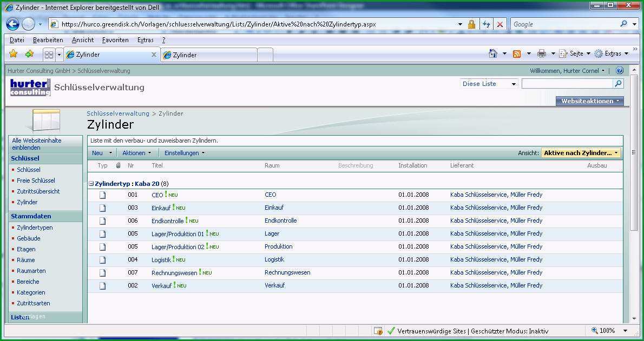Click document icon in row Endkontrolle
This screenshot has width=644, height=341.
click(103, 221)
